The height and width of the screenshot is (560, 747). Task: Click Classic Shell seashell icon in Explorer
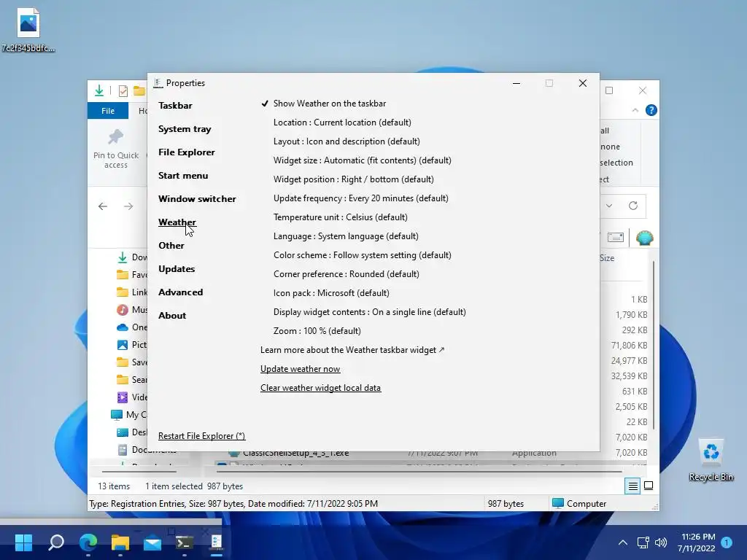[644, 237]
